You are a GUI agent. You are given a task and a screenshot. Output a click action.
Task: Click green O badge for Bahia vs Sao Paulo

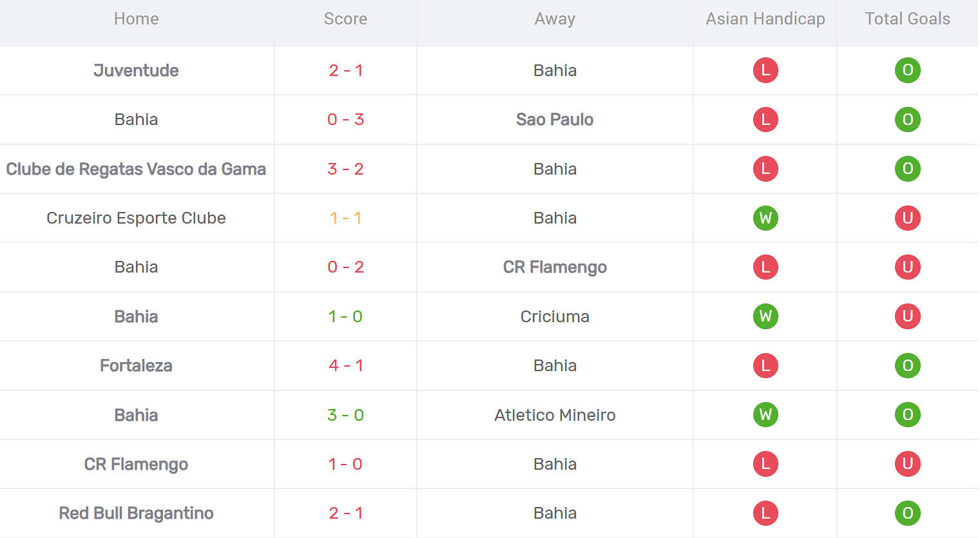pyautogui.click(x=907, y=119)
